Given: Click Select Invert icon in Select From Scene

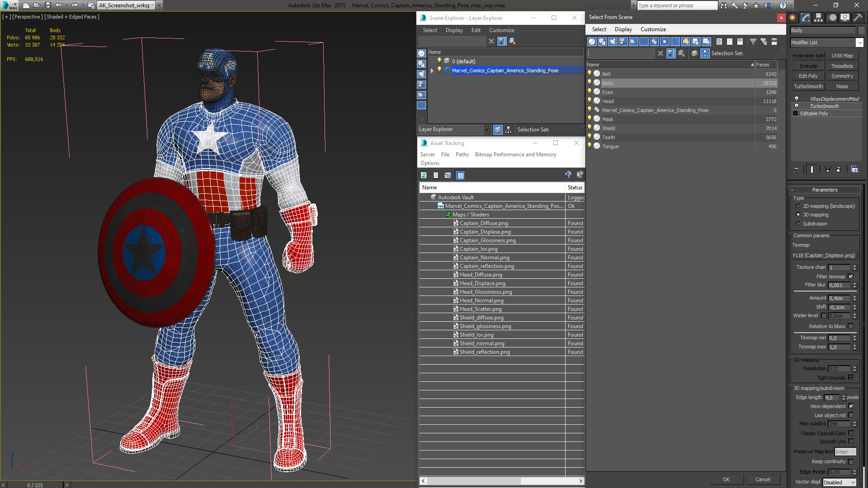Looking at the screenshot, I should click(x=740, y=42).
